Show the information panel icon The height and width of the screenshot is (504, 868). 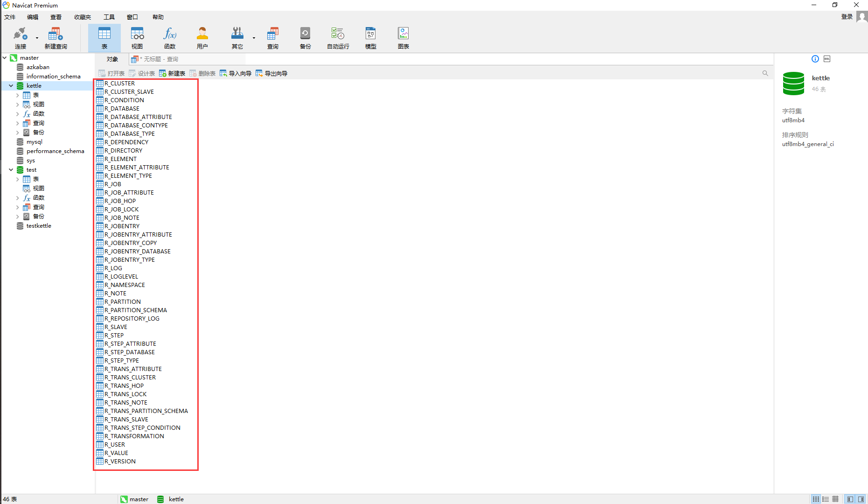(x=815, y=59)
